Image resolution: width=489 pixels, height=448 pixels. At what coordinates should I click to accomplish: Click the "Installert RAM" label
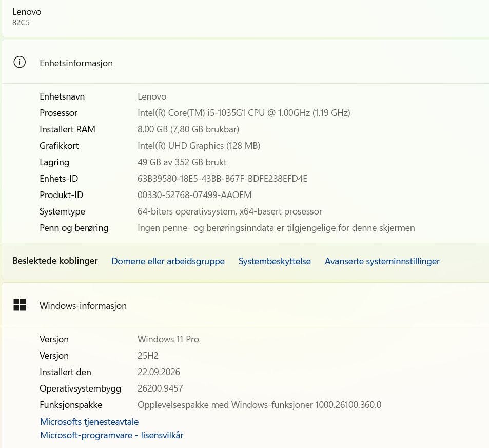(67, 129)
